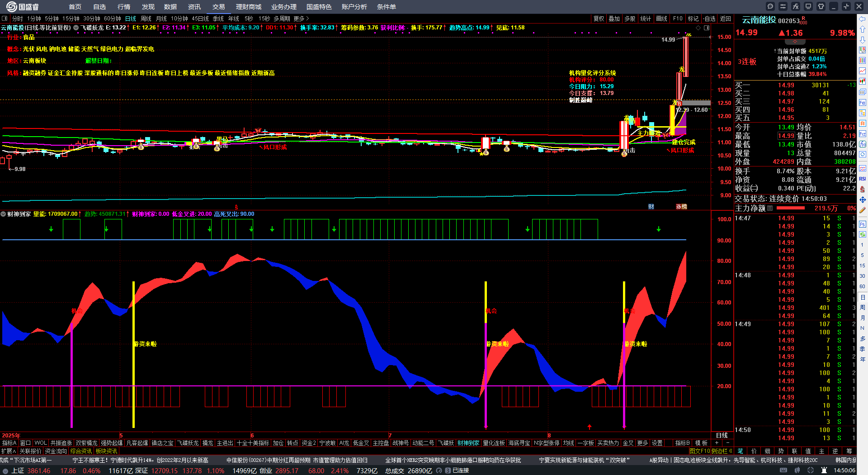868x475 pixels.
Task: Open the 指标A indicator group selector
Action: coord(9,443)
